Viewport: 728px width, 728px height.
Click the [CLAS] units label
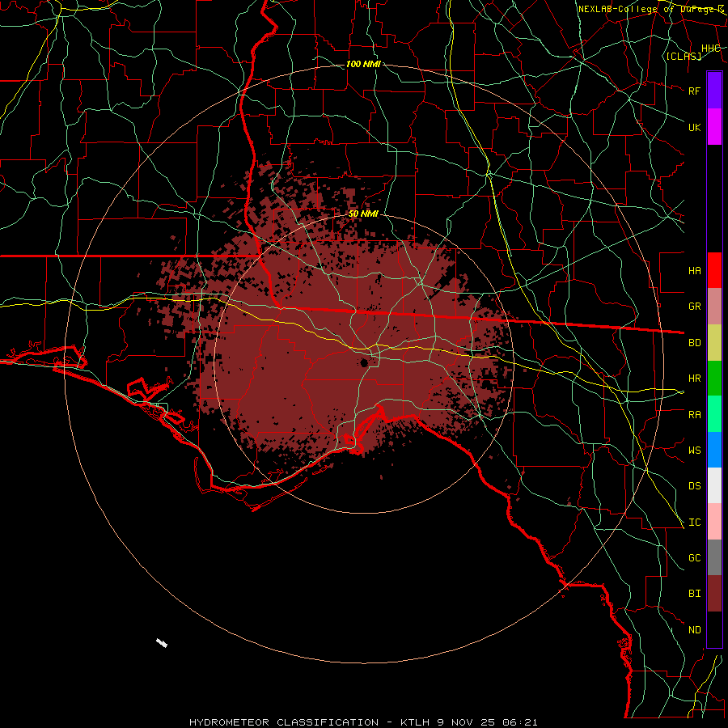(684, 57)
